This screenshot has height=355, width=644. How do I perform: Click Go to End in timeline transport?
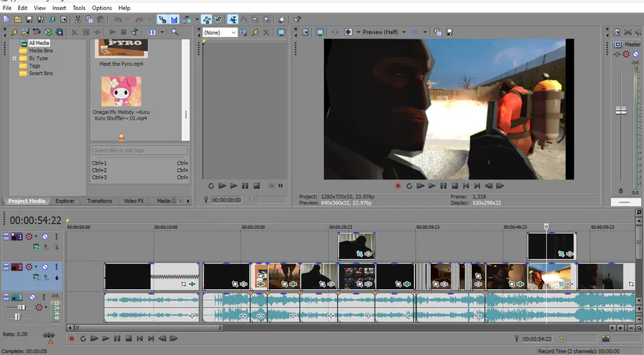click(151, 339)
